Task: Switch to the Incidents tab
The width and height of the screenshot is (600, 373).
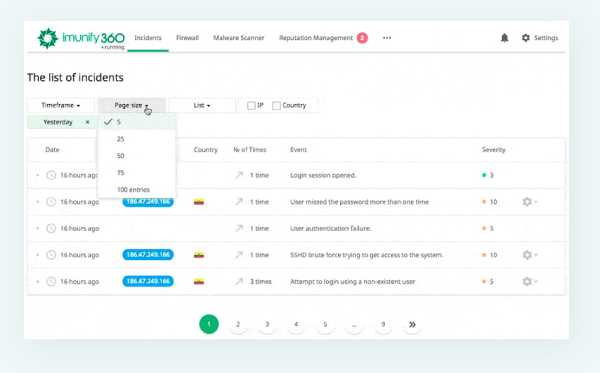Action: (x=148, y=38)
